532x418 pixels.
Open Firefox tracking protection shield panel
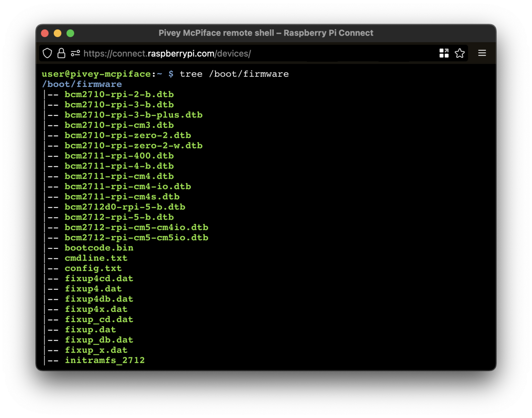(x=47, y=53)
